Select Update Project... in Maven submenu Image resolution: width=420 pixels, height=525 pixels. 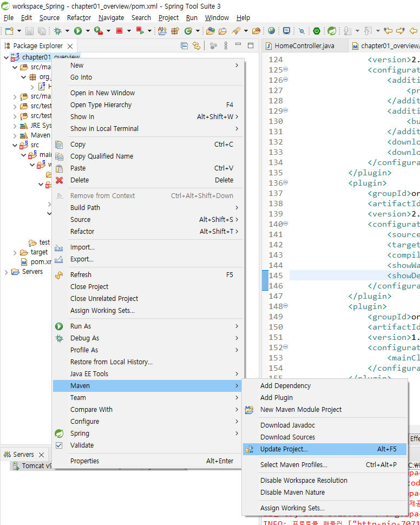tap(325, 449)
